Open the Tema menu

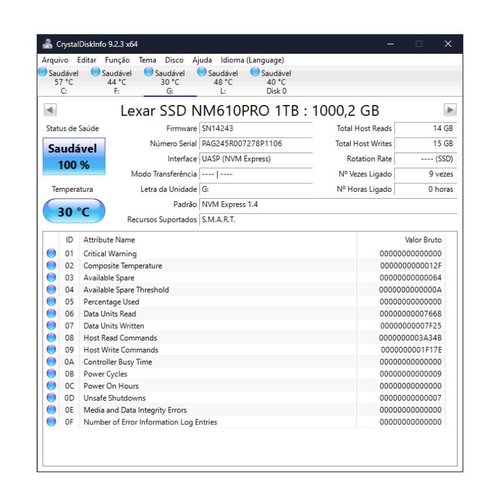(x=147, y=60)
